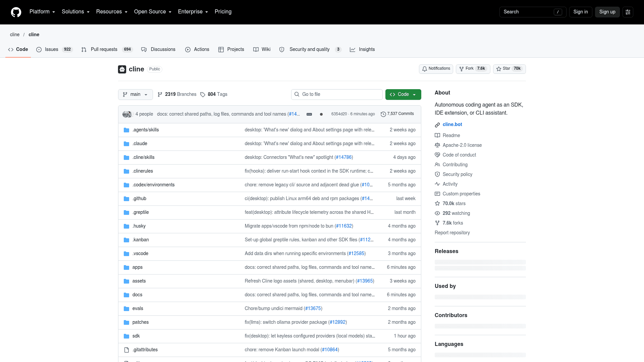Open pull request #11632 link

click(344, 226)
